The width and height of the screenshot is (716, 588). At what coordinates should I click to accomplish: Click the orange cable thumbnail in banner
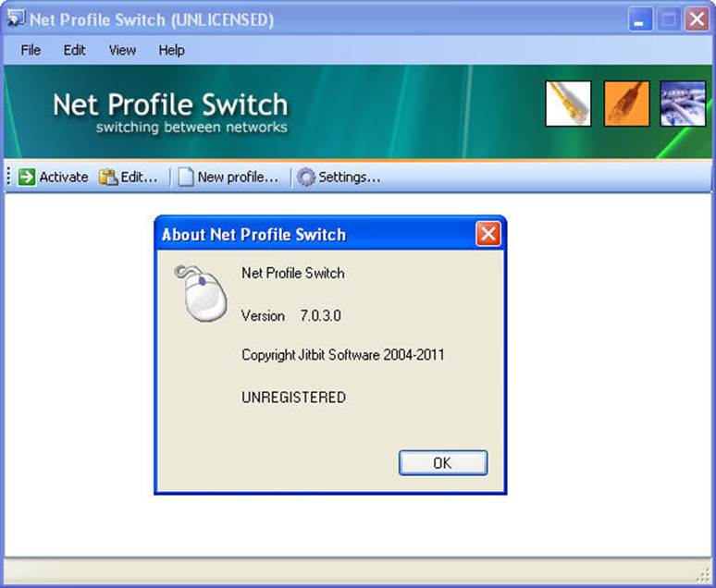[626, 104]
